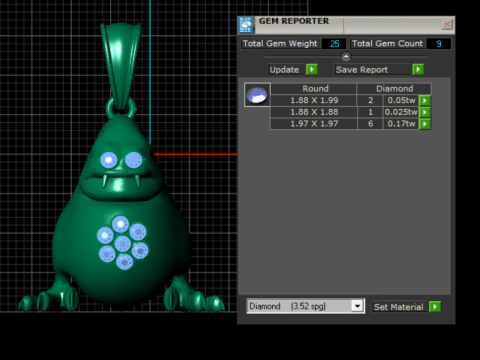480x360 pixels.
Task: Click green arrow beside 0.17tw
Action: (425, 124)
